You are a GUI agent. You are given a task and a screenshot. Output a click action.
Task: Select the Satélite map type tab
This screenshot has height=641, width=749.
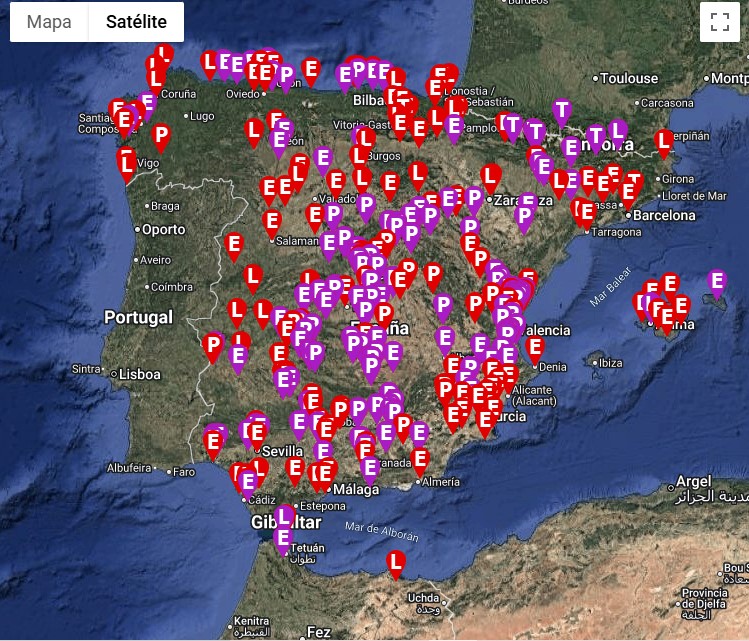(x=136, y=22)
